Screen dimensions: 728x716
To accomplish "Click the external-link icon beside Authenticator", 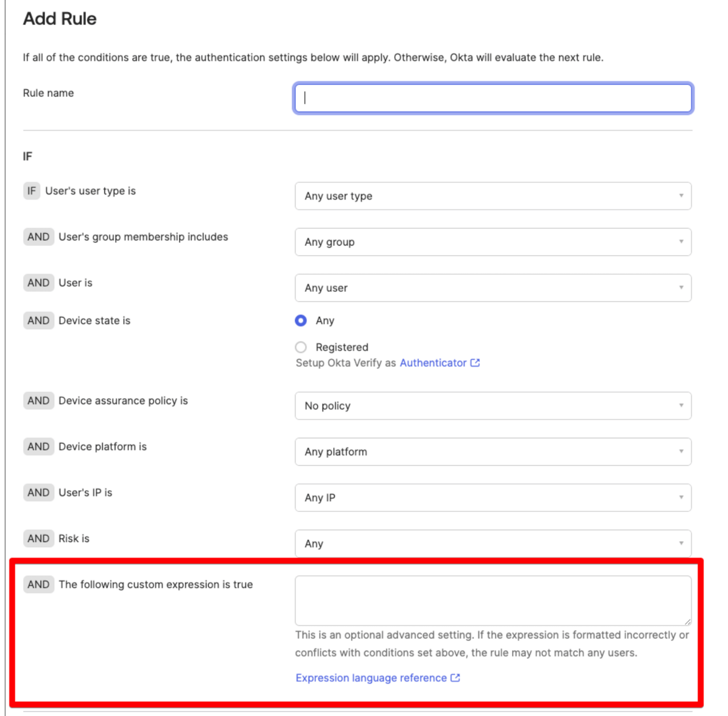I will click(x=475, y=363).
